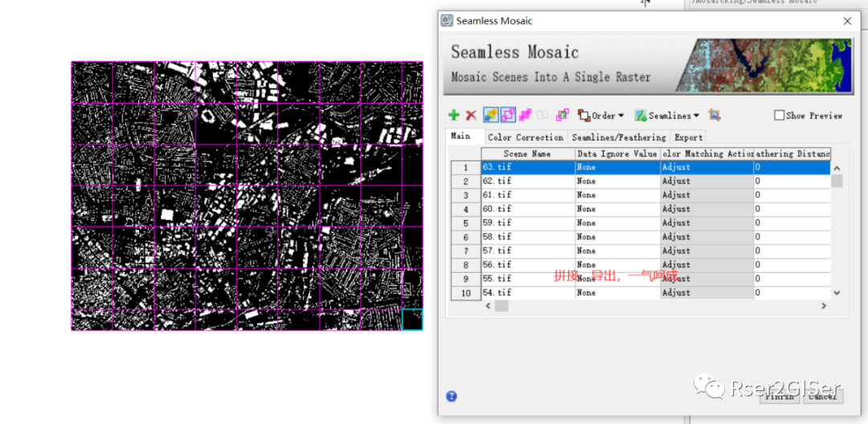Switch to the Main tab
Viewport: 868px width, 424px height.
click(461, 136)
